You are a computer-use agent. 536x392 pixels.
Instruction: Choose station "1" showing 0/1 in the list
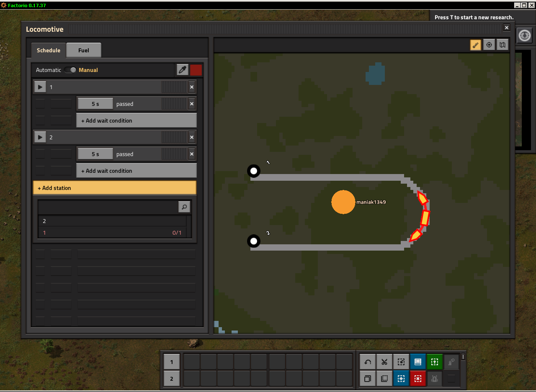click(112, 233)
